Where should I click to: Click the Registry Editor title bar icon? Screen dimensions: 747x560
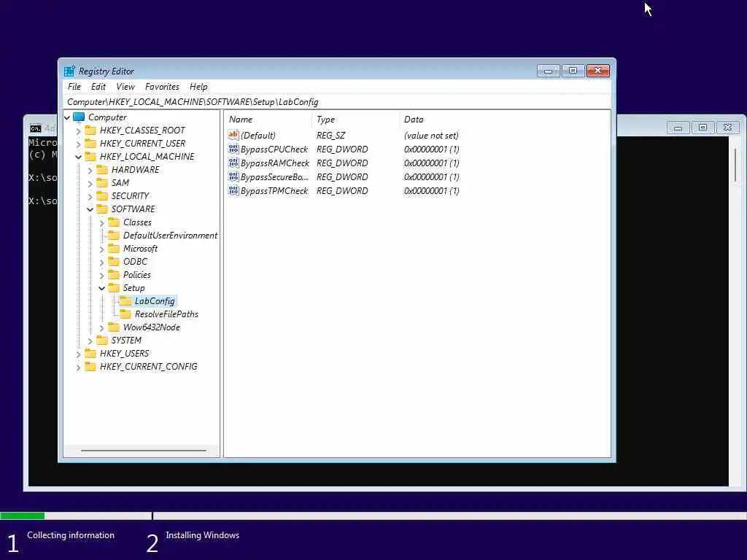[x=69, y=71]
